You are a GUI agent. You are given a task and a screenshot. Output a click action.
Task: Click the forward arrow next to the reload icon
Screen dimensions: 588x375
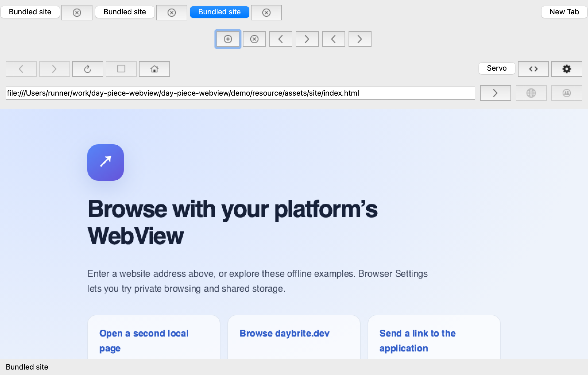click(55, 69)
